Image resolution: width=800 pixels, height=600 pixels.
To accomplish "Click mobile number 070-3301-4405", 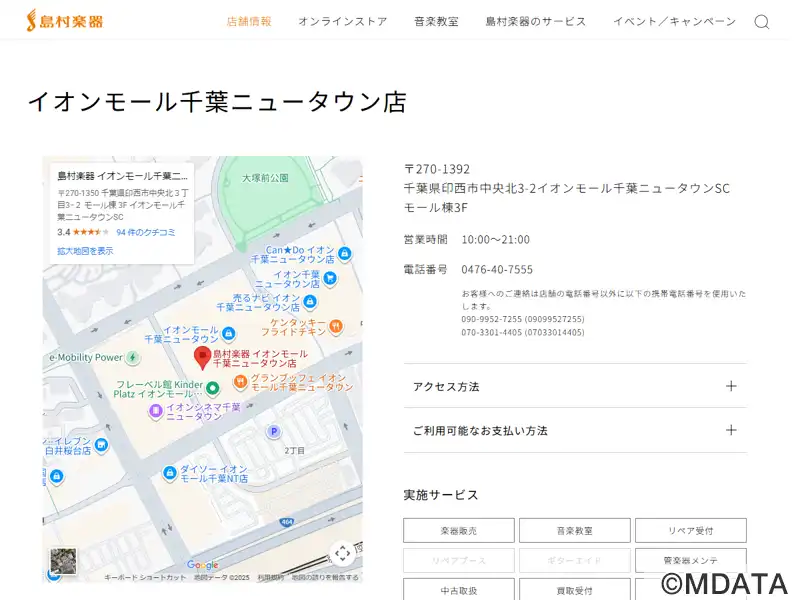I will click(523, 333).
